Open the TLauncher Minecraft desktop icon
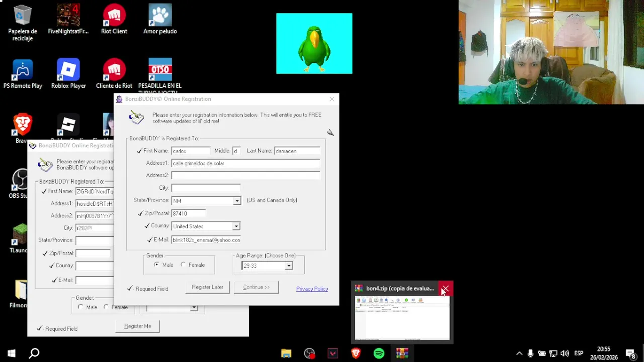644x362 pixels. 20,238
